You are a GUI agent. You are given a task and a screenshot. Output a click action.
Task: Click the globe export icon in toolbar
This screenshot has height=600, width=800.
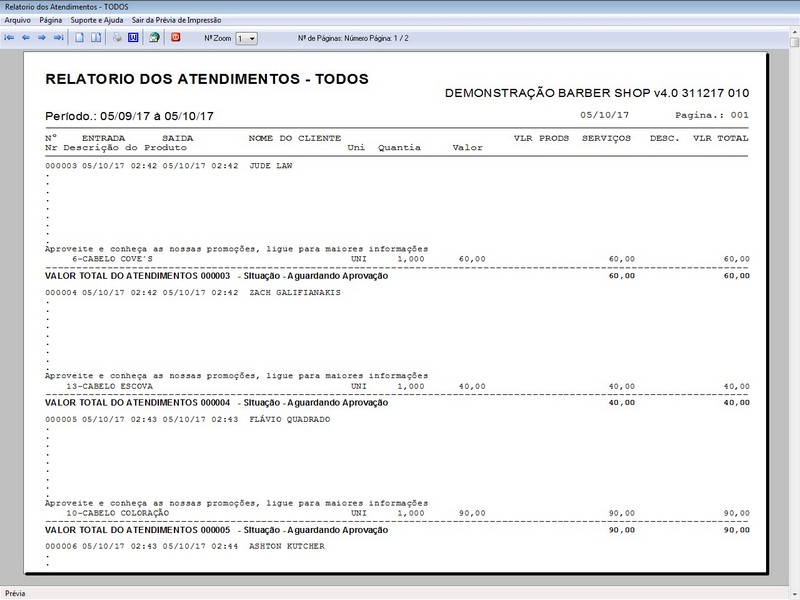154,38
